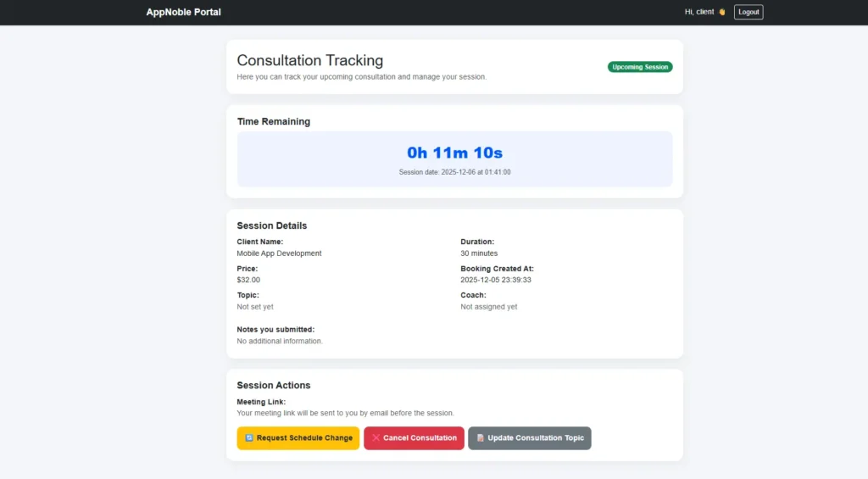This screenshot has width=868, height=479.
Task: Click the Session Actions section heading
Action: pyautogui.click(x=273, y=385)
